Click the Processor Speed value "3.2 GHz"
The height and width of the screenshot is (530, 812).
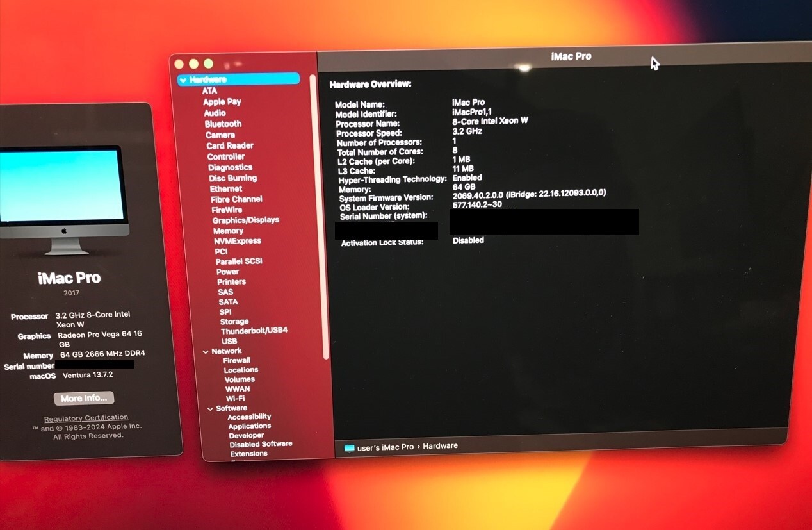coord(467,131)
